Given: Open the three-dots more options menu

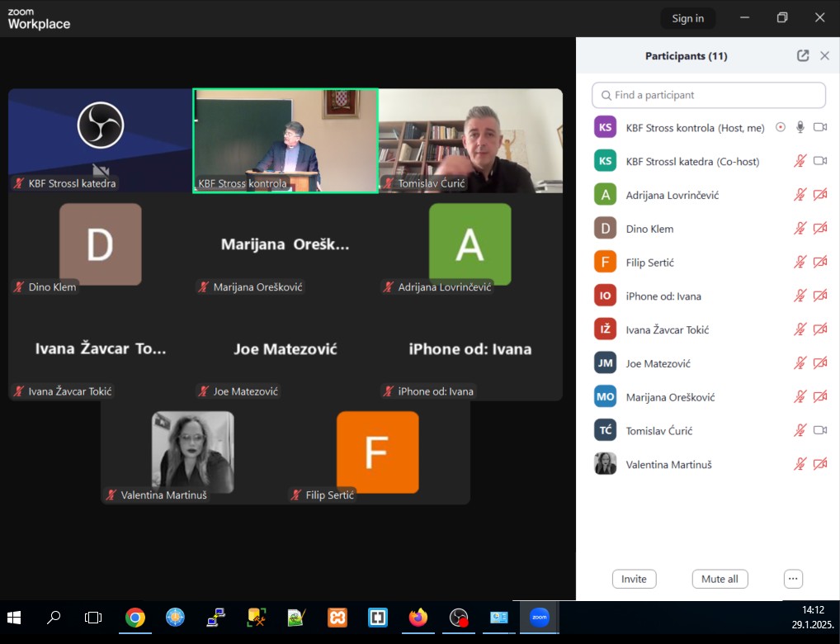Looking at the screenshot, I should (793, 579).
